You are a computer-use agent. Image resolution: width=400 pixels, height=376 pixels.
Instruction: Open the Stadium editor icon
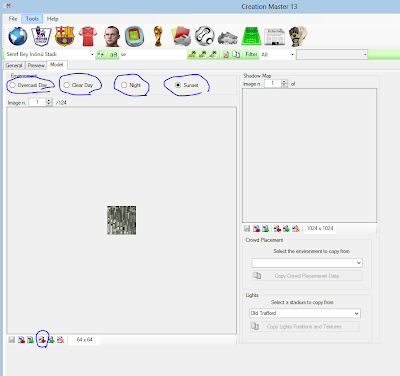135,36
